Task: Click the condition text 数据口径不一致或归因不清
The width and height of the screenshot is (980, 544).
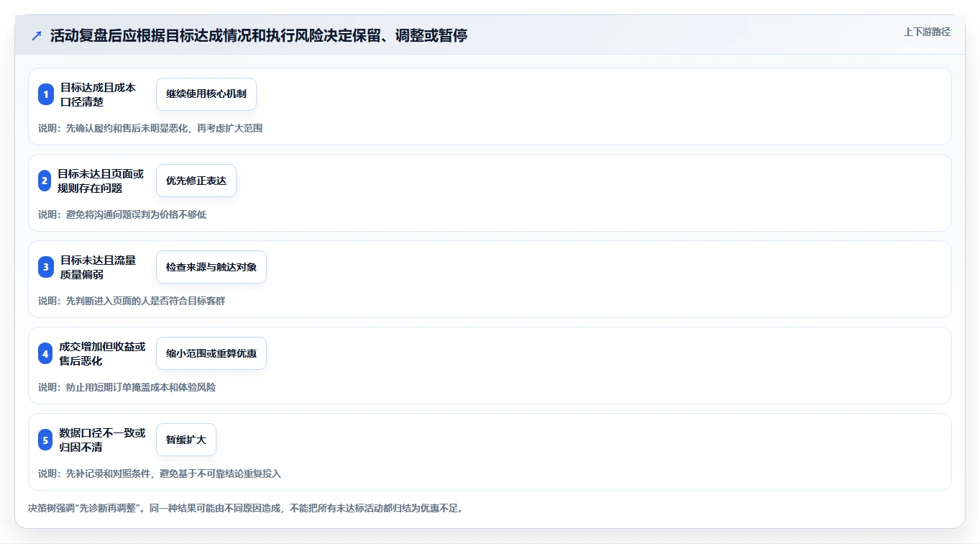Action: pos(102,440)
